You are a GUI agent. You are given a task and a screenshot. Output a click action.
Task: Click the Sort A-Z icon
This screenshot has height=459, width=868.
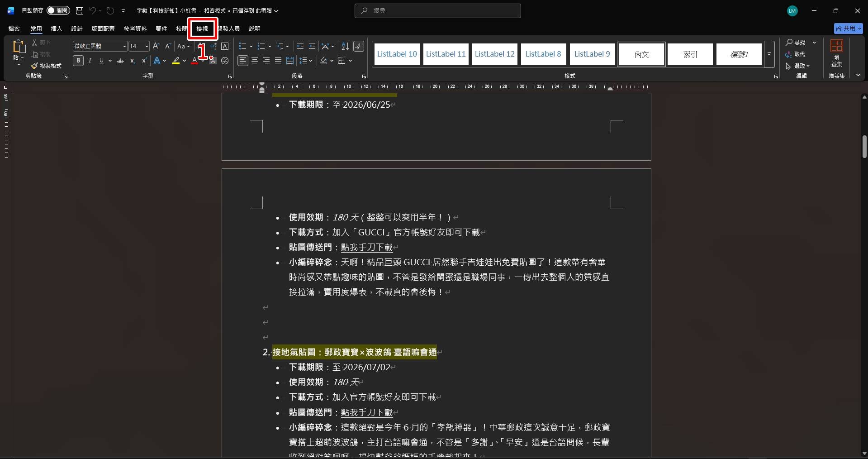345,46
